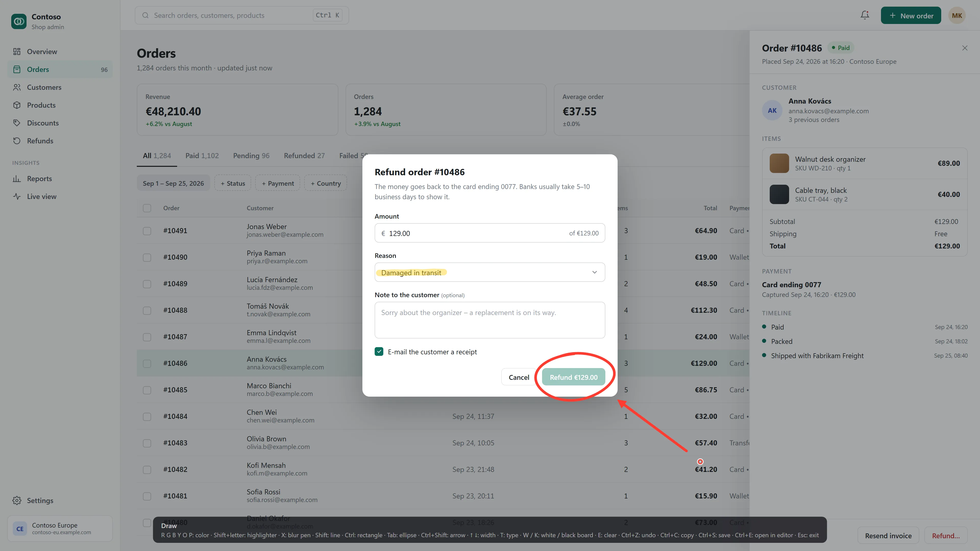The width and height of the screenshot is (980, 551).
Task: Click the MK user avatar
Action: pyautogui.click(x=957, y=16)
